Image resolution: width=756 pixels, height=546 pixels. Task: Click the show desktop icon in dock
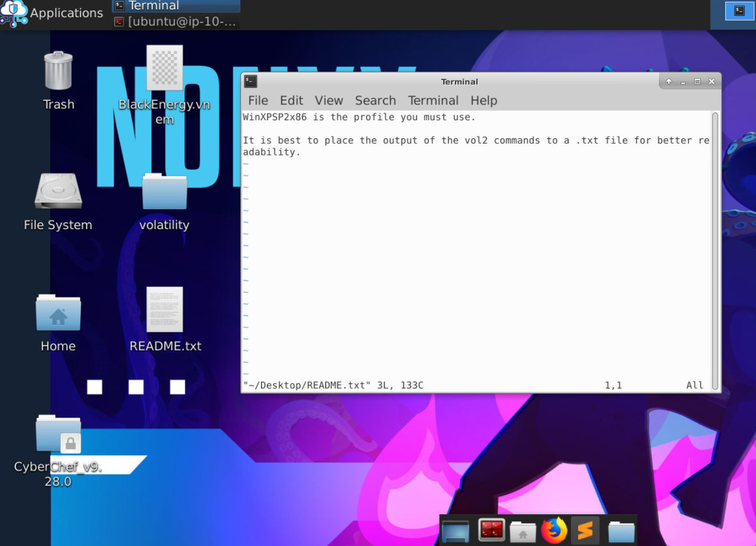455,531
